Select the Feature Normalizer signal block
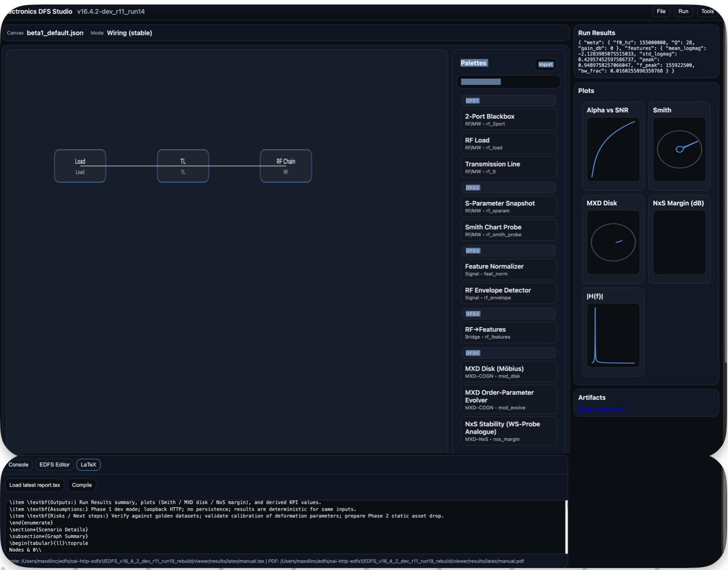This screenshot has width=728, height=570. pyautogui.click(x=508, y=269)
